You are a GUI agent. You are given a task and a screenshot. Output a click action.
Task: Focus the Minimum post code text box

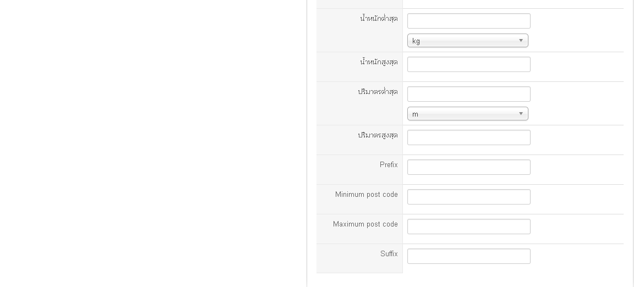pos(468,197)
